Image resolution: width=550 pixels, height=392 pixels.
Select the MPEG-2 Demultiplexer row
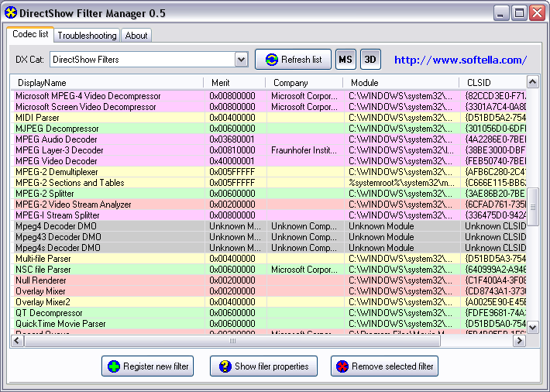point(270,172)
